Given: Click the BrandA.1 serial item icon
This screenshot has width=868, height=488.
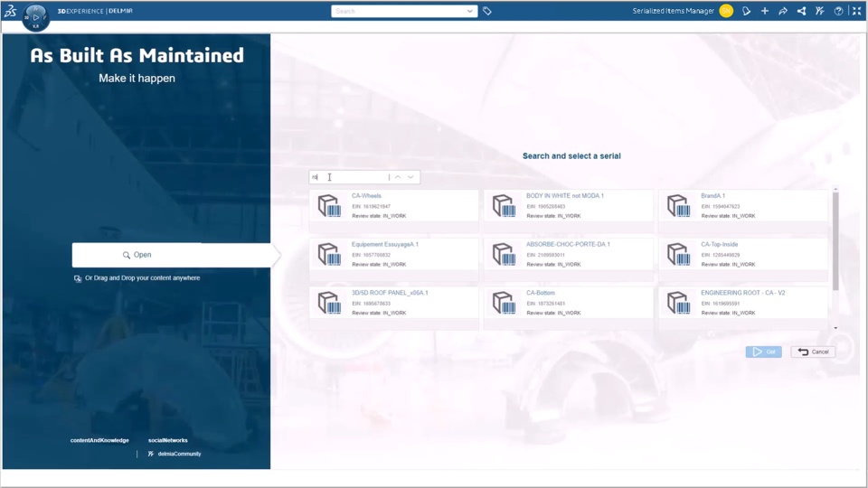Looking at the screenshot, I should click(679, 206).
